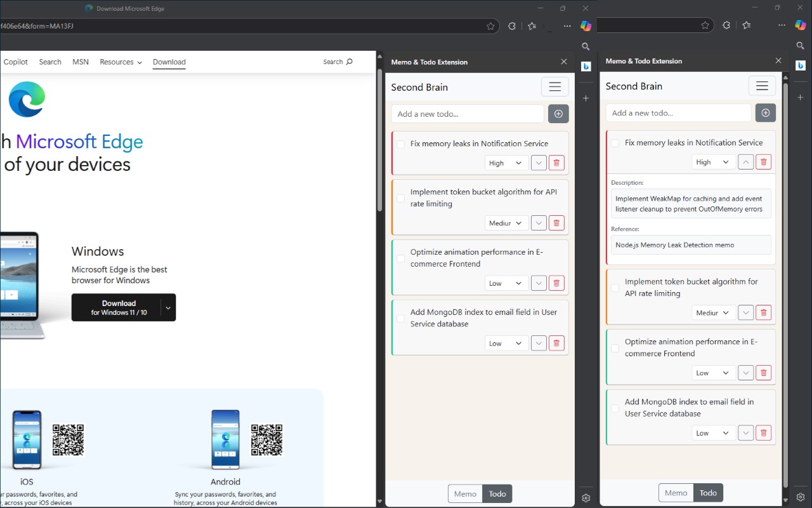Close the right Memo & Todo Extension panel
The width and height of the screenshot is (812, 508).
tap(778, 60)
